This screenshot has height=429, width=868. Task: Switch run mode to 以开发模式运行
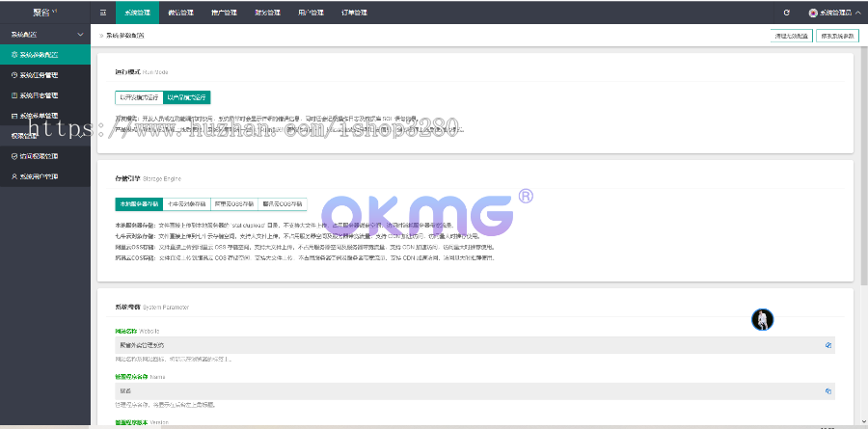pyautogui.click(x=139, y=97)
